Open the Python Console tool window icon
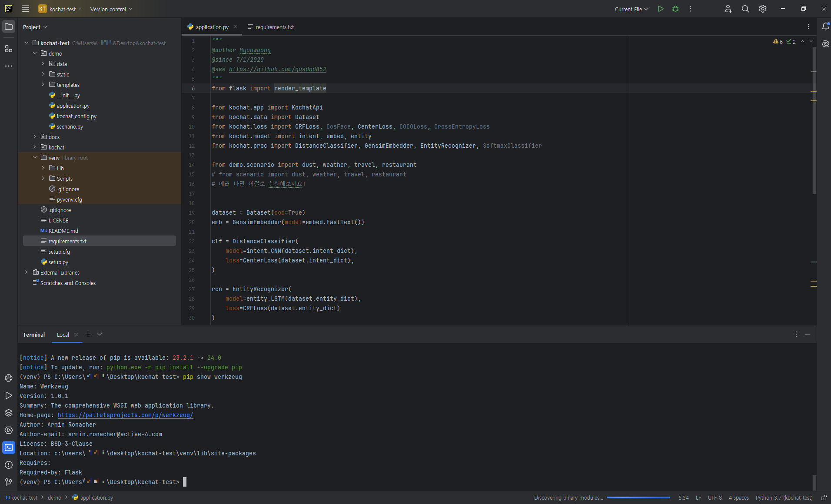Viewport: 831px width, 504px height. [9, 378]
